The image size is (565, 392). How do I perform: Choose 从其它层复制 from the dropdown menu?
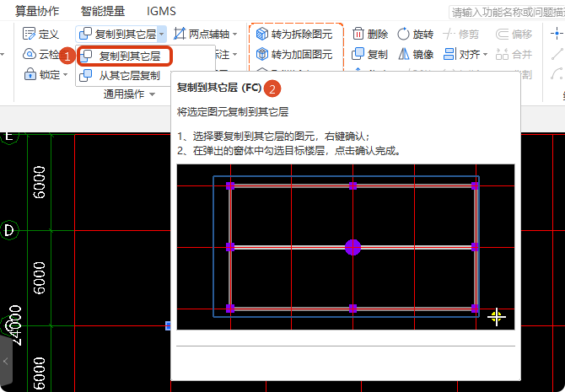coord(124,75)
